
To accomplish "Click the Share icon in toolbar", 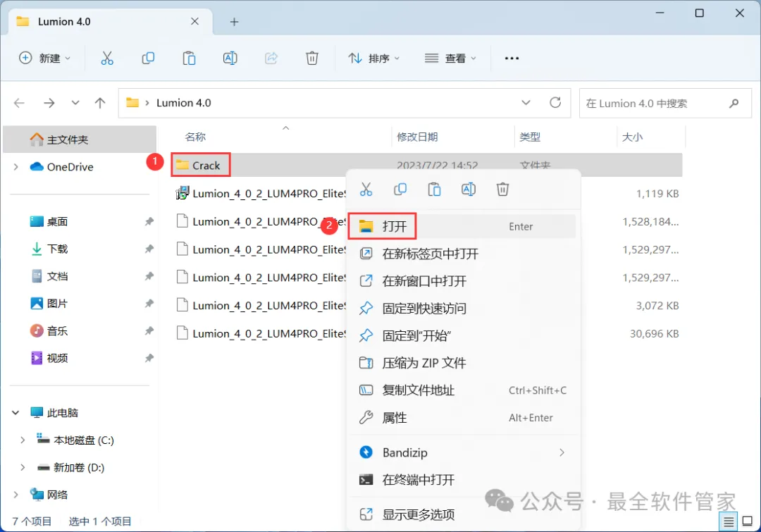I will click(271, 58).
